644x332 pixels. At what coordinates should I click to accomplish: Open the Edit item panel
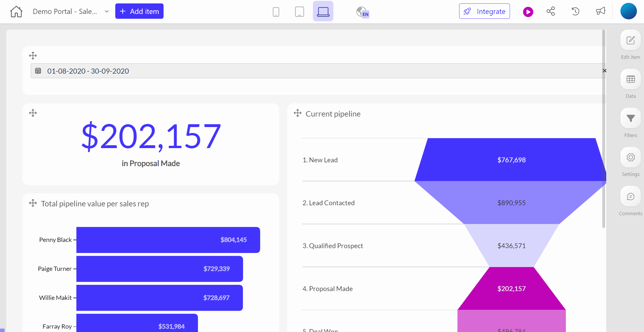click(x=630, y=40)
